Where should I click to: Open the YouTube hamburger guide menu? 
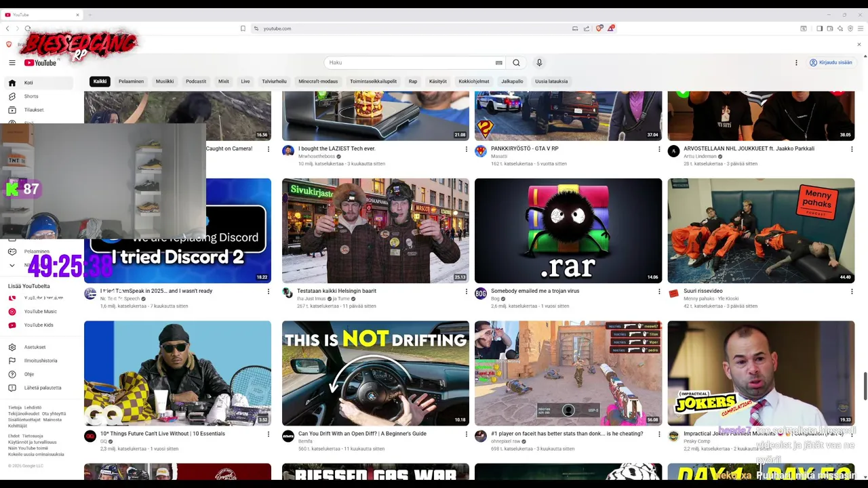point(12,62)
